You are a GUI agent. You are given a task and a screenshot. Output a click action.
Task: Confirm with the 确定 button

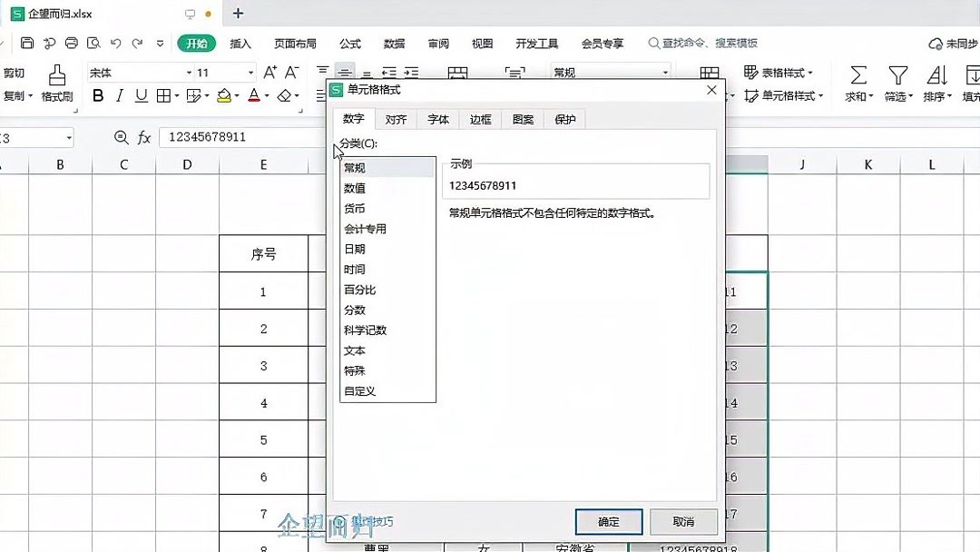pyautogui.click(x=608, y=522)
